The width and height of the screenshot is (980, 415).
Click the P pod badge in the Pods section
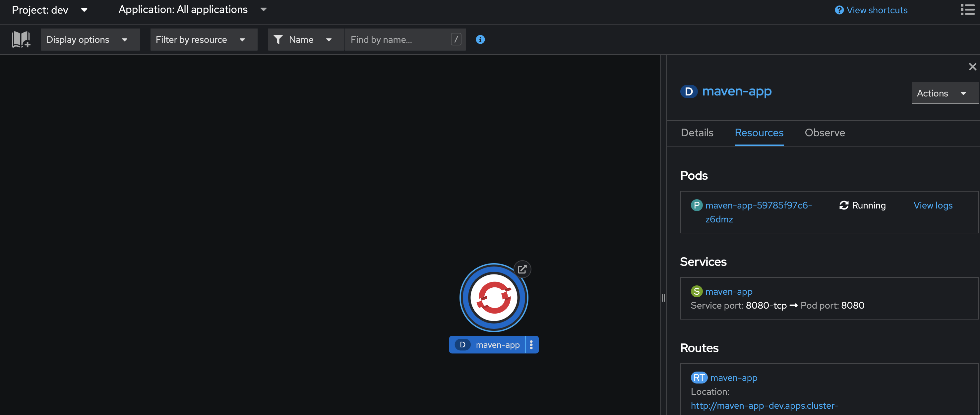click(x=697, y=205)
